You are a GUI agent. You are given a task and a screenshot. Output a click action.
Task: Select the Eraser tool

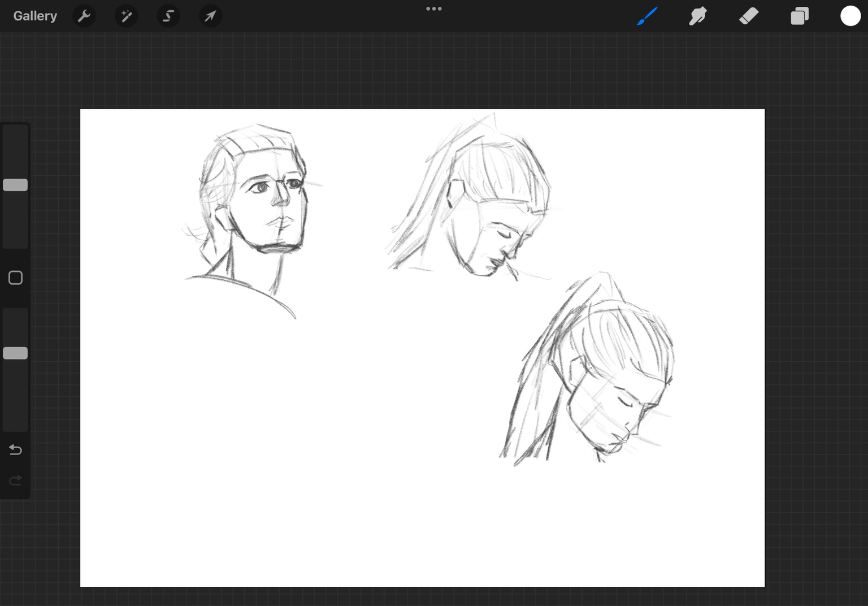[749, 16]
